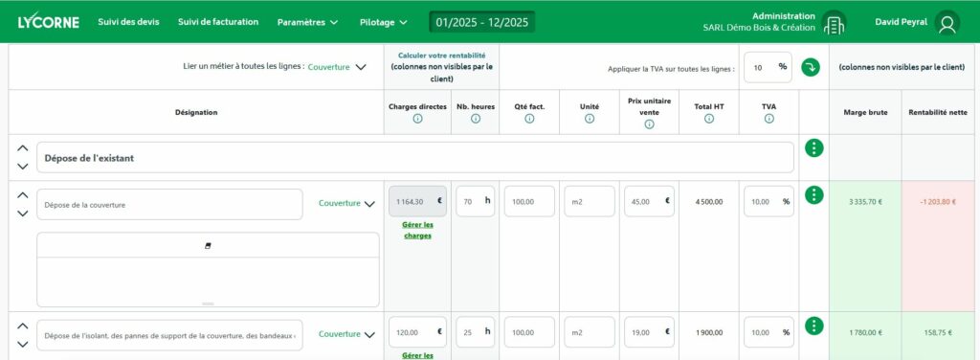
Task: Go to Suivi des devis
Action: pos(129,22)
